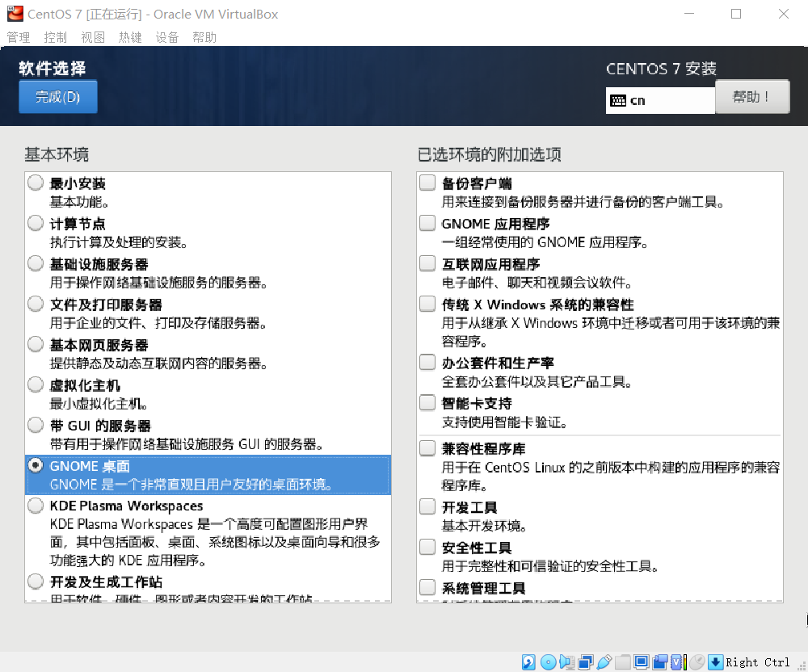Viewport: 808px width, 672px height.
Task: Minimize the VirtualBox window
Action: click(689, 14)
